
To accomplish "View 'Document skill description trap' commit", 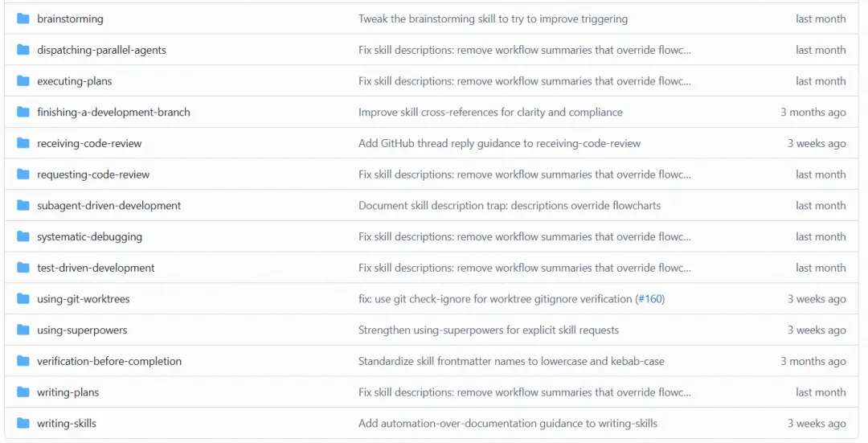I will [510, 206].
